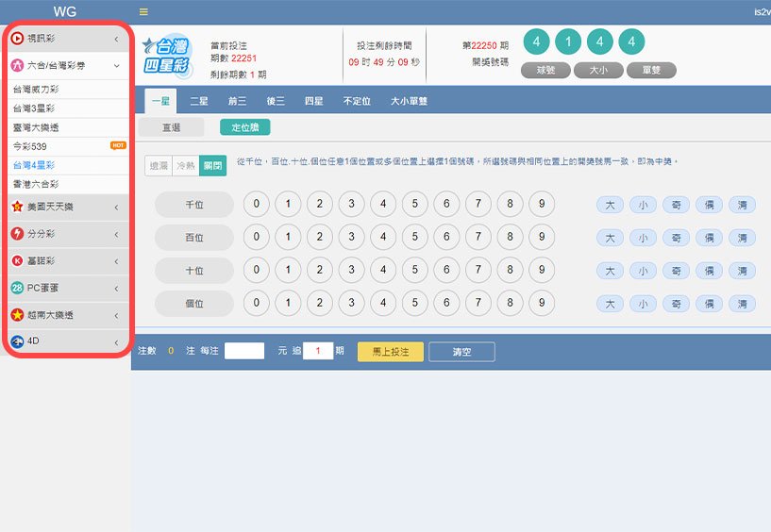Open 香港六合彩 in the sidebar
The image size is (771, 532).
(68, 184)
